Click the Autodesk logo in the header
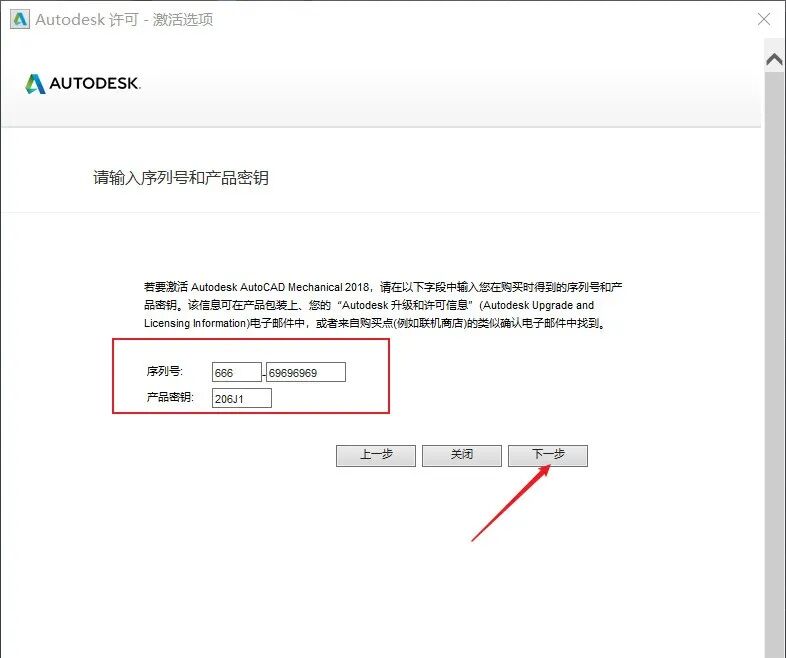The image size is (786, 658). coord(83,84)
